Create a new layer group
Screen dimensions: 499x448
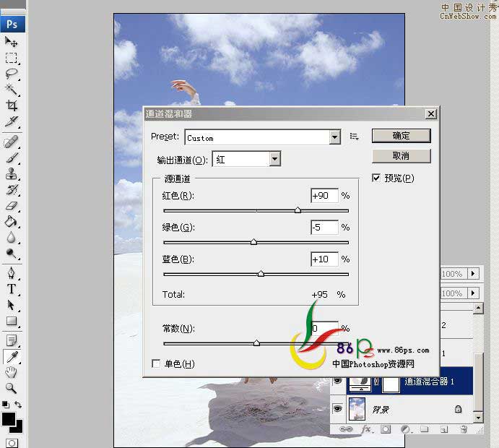click(425, 429)
